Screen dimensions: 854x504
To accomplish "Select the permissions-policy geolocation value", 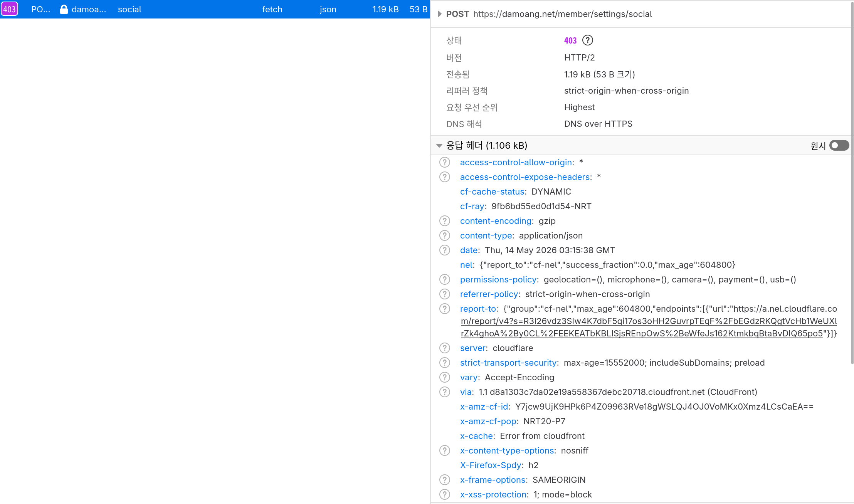I will pyautogui.click(x=670, y=279).
